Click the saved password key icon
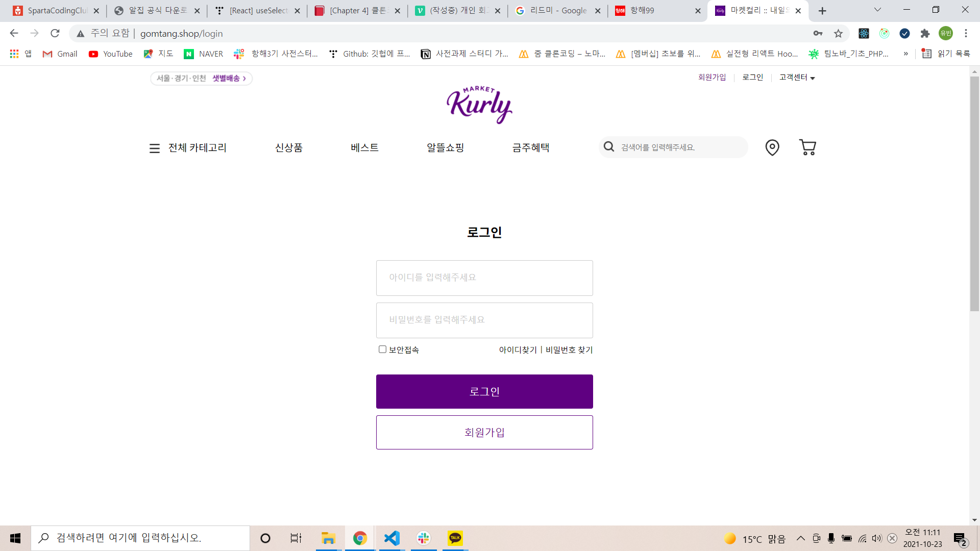This screenshot has height=551, width=980. click(x=818, y=34)
